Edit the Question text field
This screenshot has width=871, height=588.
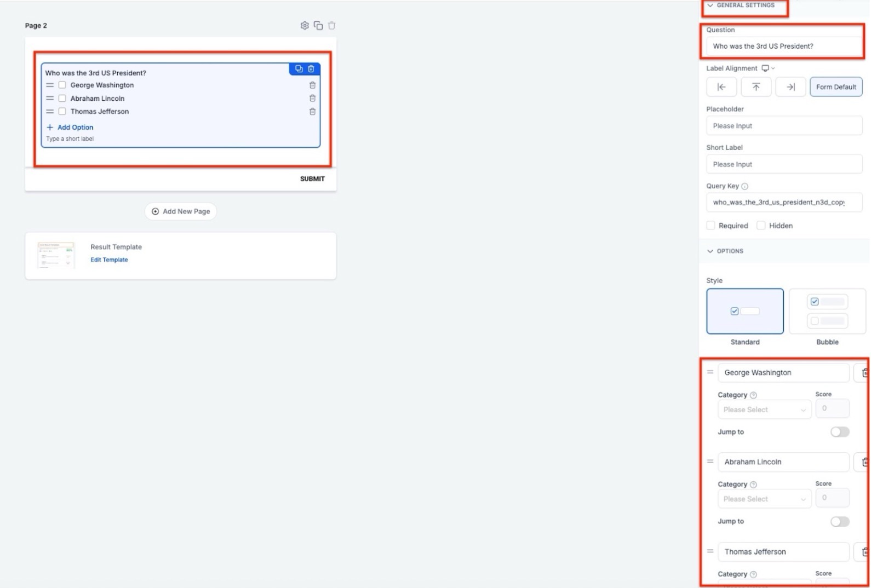(x=784, y=47)
